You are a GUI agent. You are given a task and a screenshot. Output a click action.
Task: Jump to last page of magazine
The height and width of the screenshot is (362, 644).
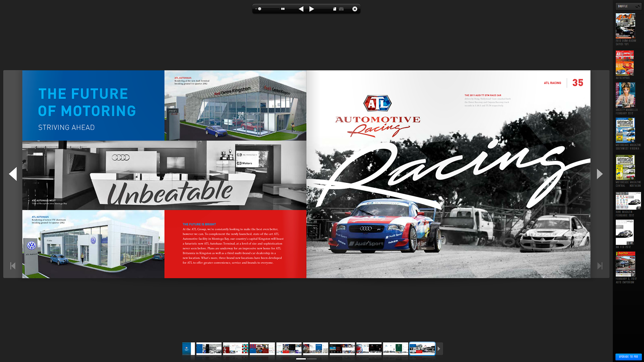(600, 266)
